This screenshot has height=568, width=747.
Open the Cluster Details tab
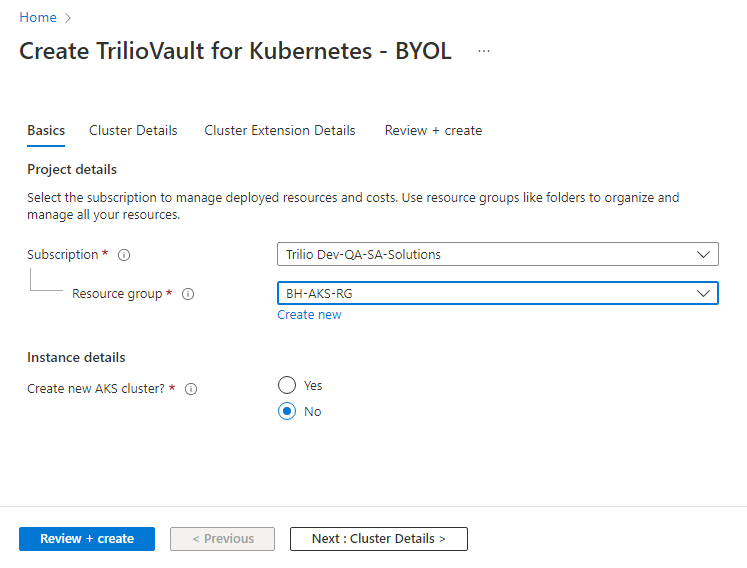133,130
